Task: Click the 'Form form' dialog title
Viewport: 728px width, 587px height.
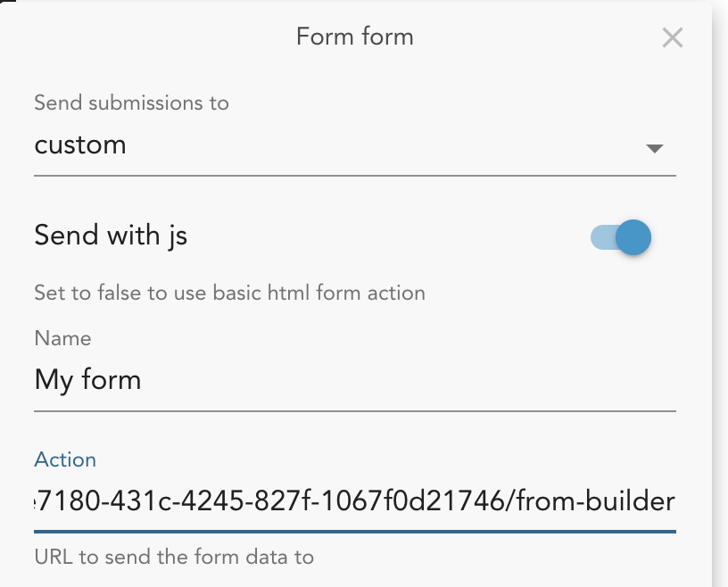Action: (x=354, y=37)
